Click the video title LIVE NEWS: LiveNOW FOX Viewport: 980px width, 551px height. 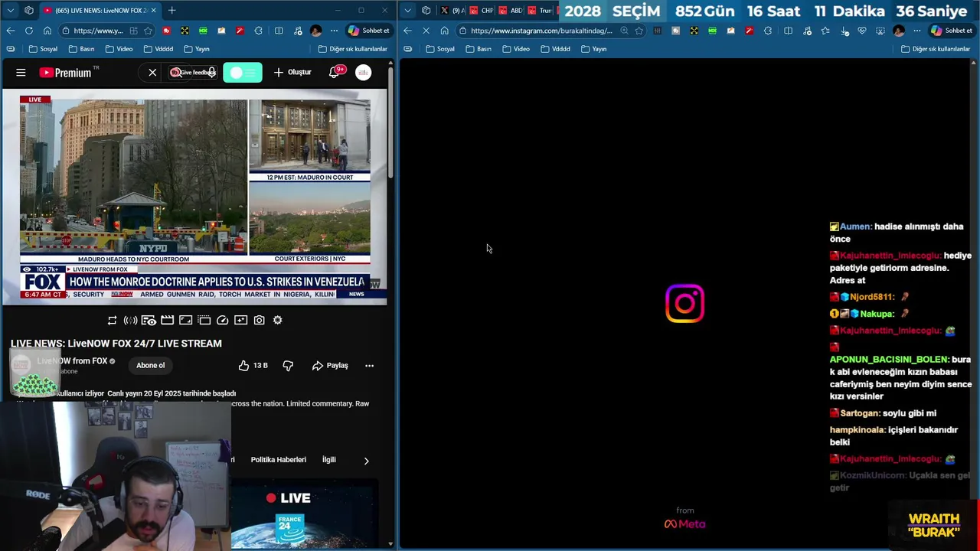(116, 344)
